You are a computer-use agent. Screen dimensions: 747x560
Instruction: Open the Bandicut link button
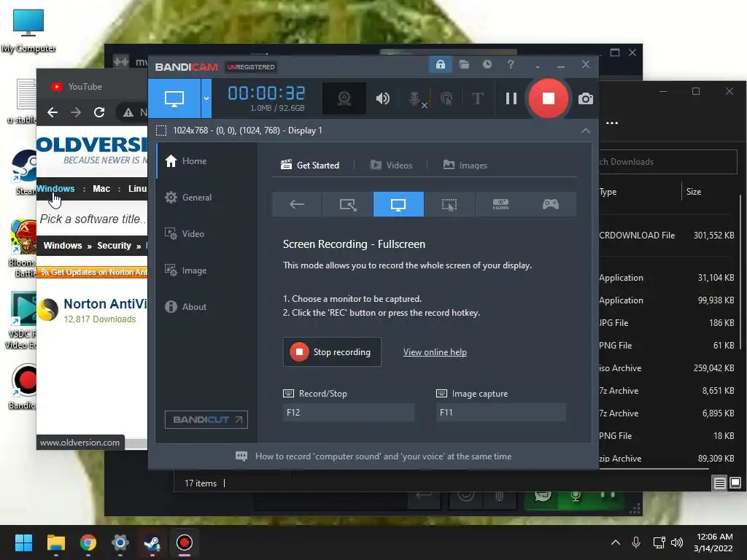[x=206, y=419]
